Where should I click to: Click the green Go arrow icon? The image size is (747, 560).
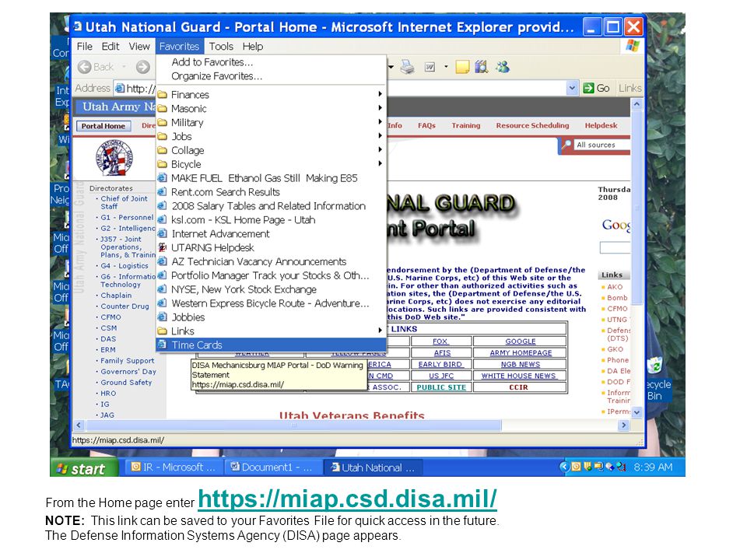click(x=588, y=88)
